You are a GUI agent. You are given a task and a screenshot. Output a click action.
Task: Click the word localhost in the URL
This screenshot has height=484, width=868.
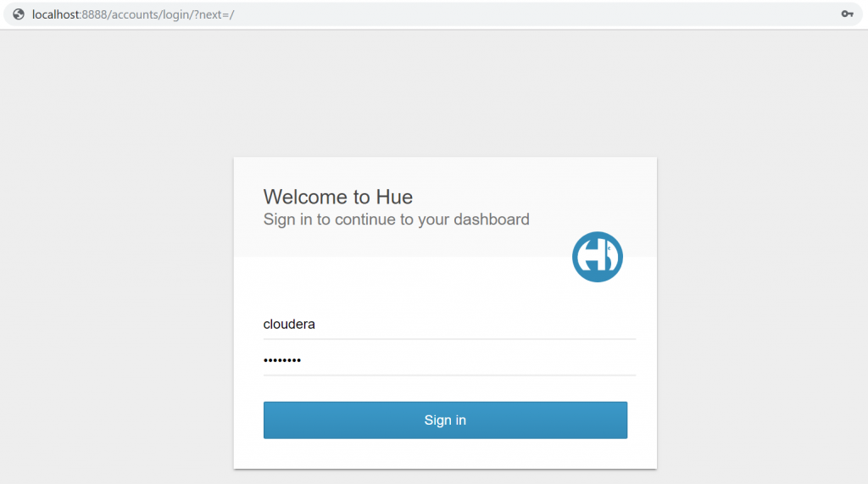click(x=55, y=14)
